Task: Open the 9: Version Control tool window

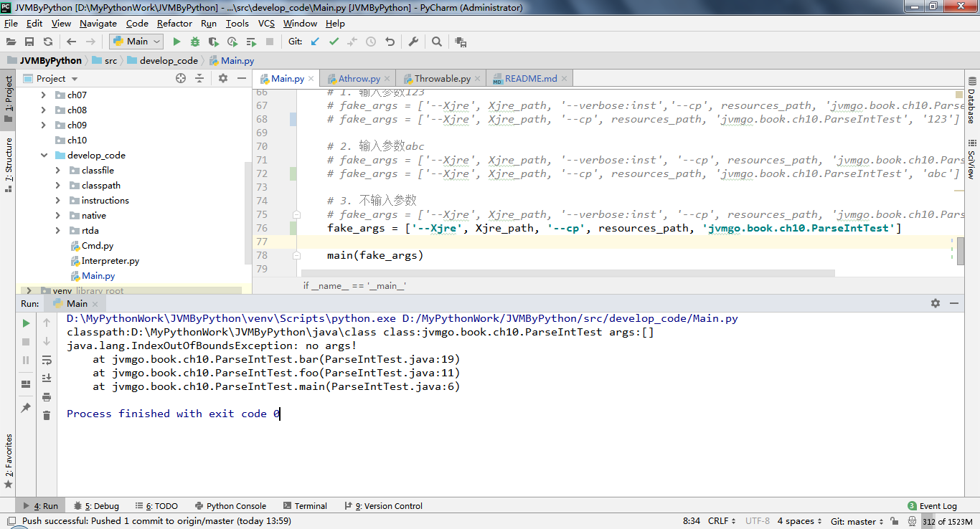Action: [383, 506]
